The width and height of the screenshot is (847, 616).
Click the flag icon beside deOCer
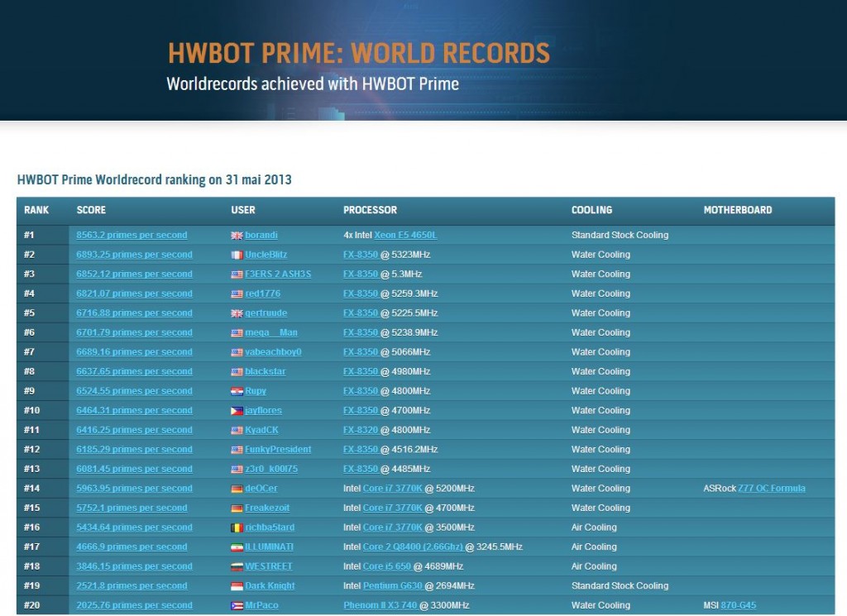(237, 489)
